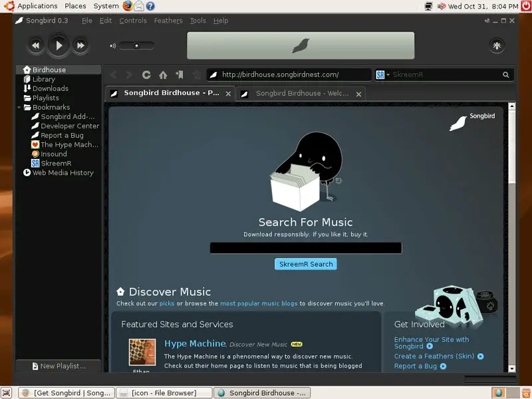This screenshot has height=399, width=532.
Task: Open the Edit menu
Action: [x=106, y=21]
